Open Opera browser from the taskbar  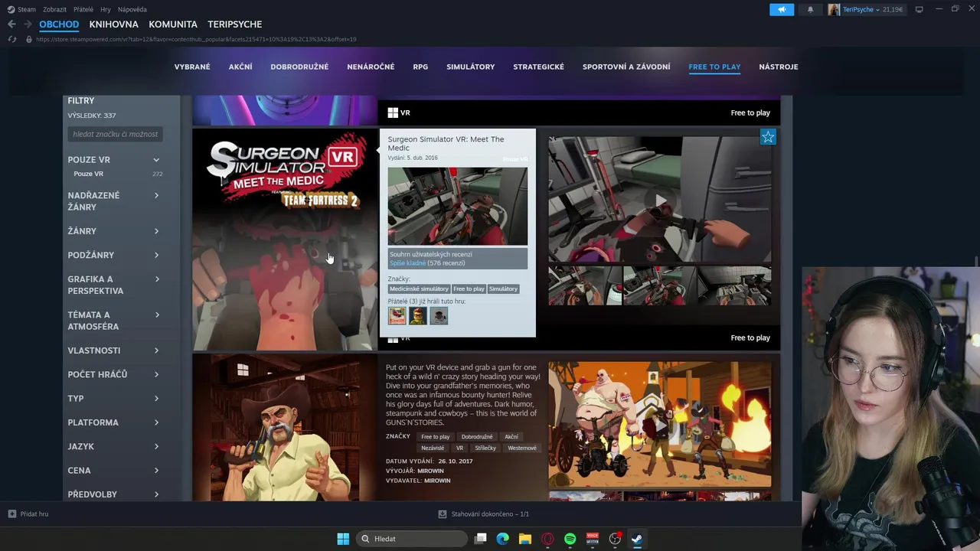tap(547, 539)
